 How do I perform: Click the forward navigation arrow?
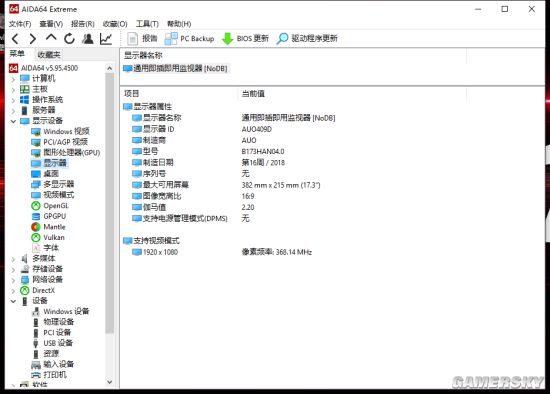pyautogui.click(x=33, y=39)
